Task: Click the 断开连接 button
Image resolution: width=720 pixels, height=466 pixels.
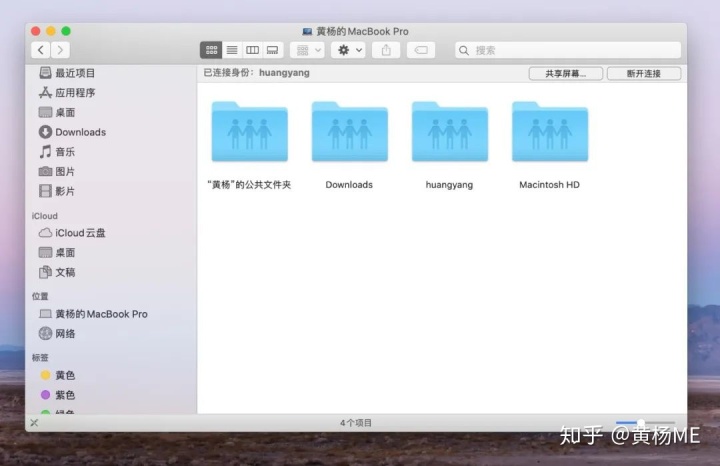Action: click(644, 73)
